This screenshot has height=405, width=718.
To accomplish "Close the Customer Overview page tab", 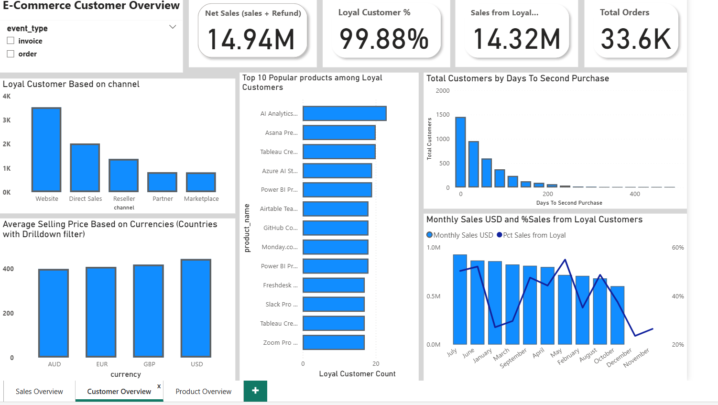I will coord(159,386).
